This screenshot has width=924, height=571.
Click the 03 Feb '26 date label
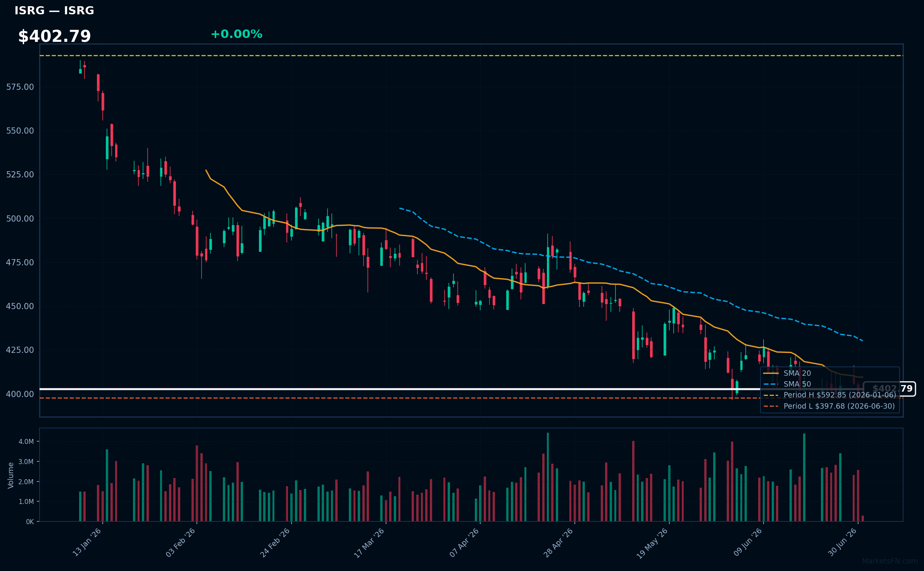coord(181,542)
